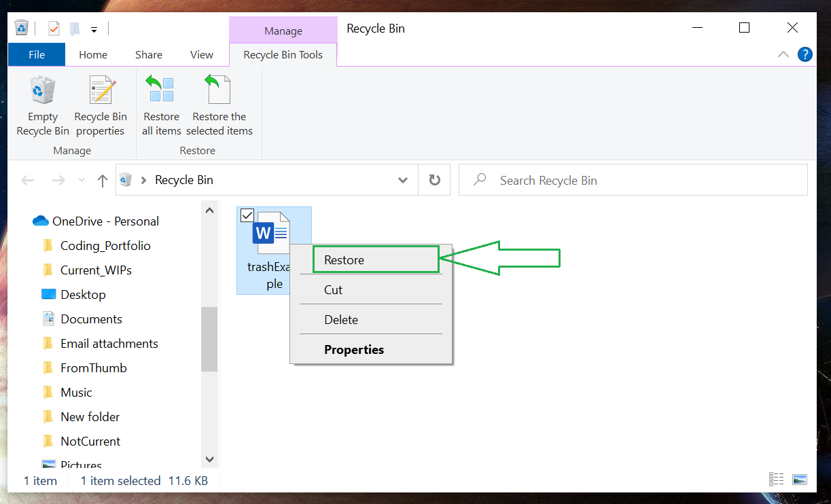Choose Properties from the context menu
The height and width of the screenshot is (504, 831).
tap(371, 349)
